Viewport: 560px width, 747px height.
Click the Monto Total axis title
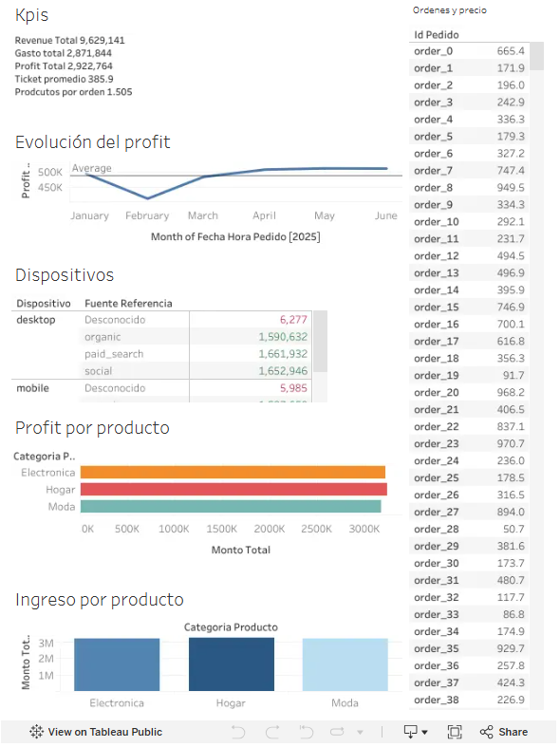pos(241,550)
